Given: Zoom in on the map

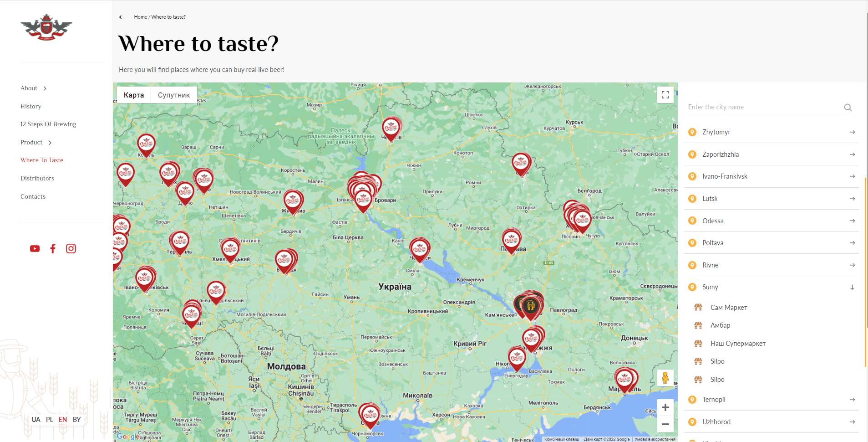Looking at the screenshot, I should tap(665, 407).
